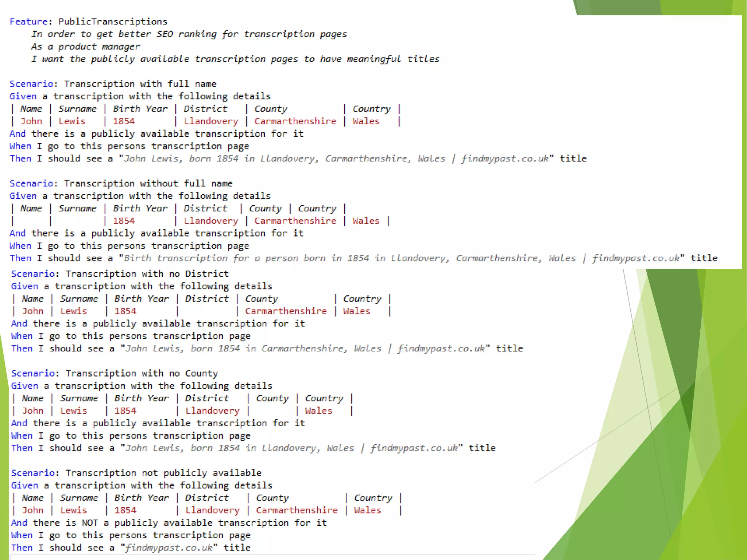
Task: Click the 'Transcription with no County' scenario title
Action: tap(142, 373)
